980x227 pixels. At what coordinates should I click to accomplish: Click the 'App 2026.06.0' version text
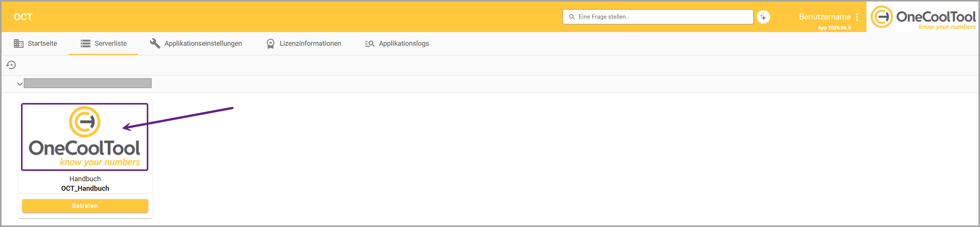(x=834, y=27)
